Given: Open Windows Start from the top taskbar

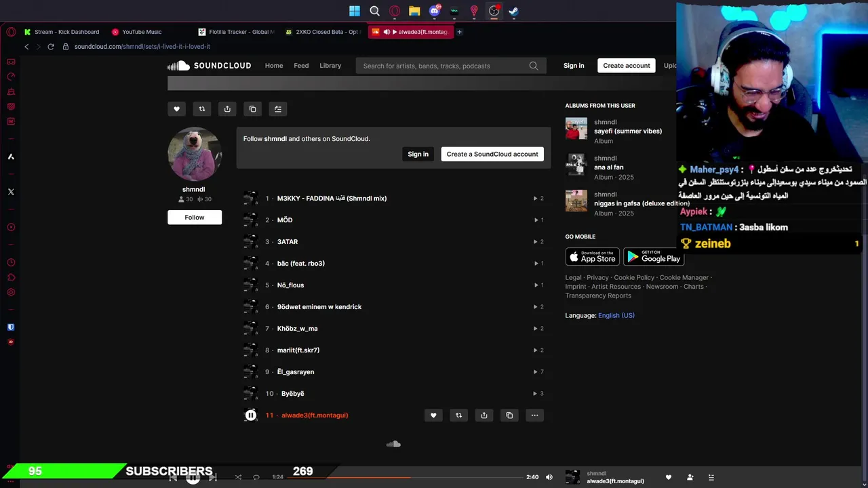Looking at the screenshot, I should point(355,11).
